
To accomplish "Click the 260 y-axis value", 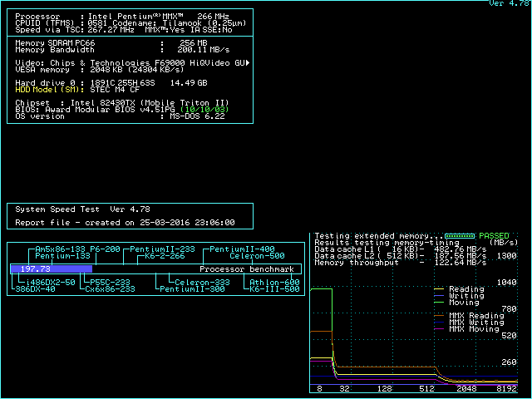I will click(509, 362).
